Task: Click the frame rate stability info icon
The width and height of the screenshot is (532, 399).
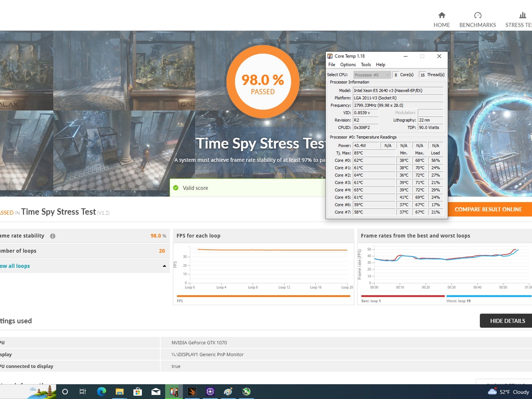Action: (53, 236)
